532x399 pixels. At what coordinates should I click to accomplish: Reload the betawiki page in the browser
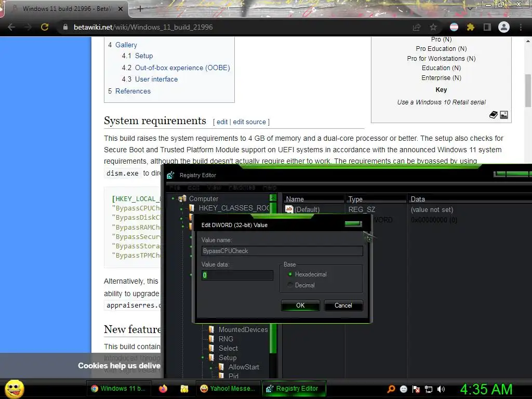tap(45, 27)
